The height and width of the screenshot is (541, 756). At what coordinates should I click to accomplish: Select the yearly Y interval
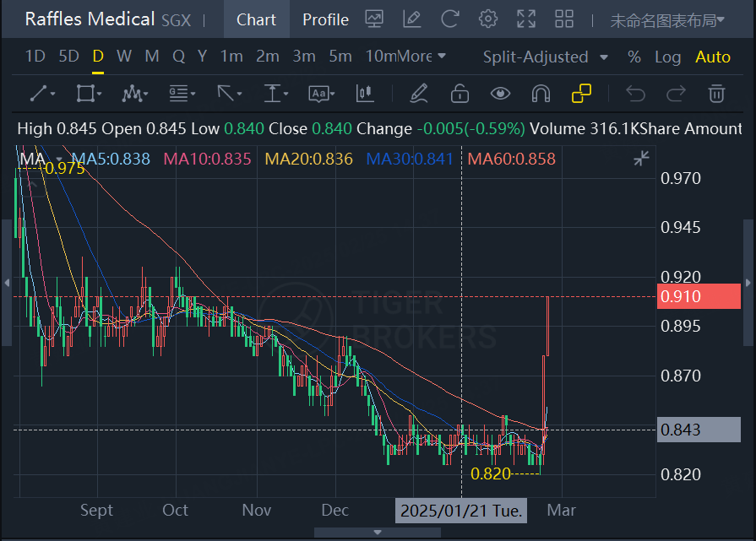202,57
